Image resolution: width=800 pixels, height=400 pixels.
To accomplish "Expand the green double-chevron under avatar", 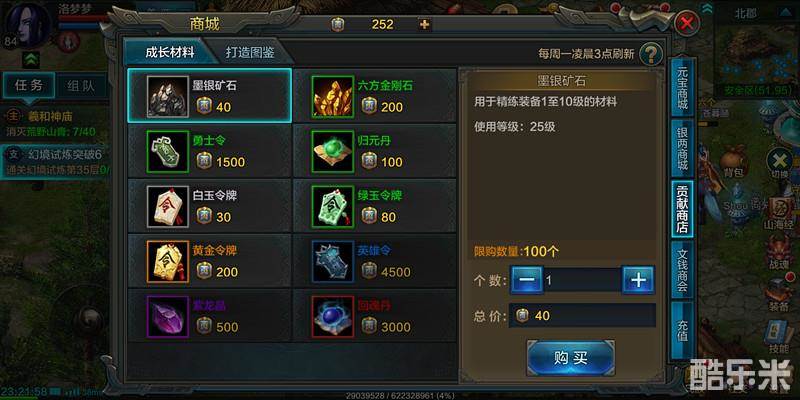I will point(31,60).
